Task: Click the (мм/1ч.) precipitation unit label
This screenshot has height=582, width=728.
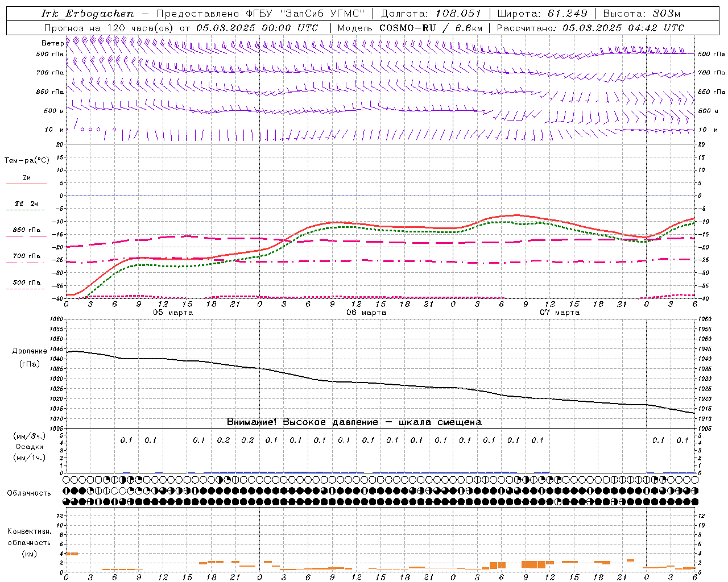Action: (x=30, y=458)
